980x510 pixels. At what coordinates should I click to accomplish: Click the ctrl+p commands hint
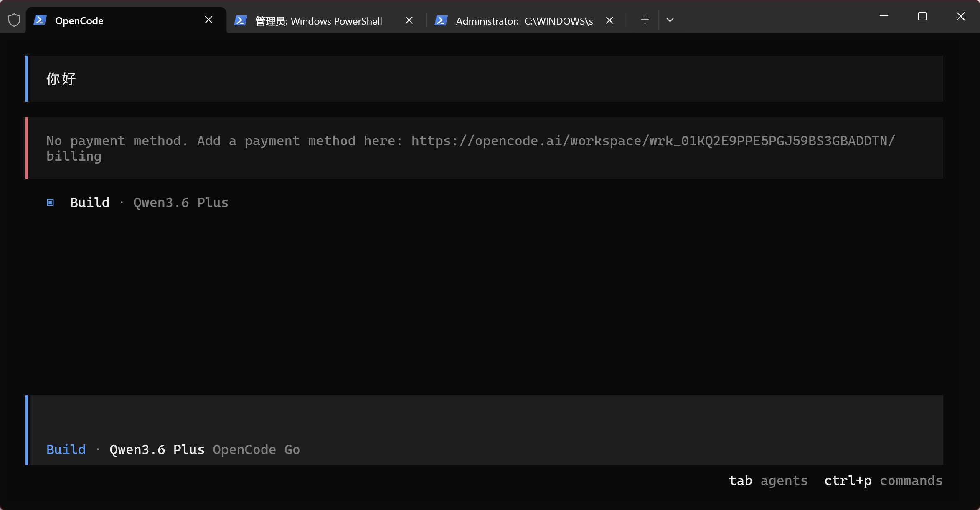883,481
